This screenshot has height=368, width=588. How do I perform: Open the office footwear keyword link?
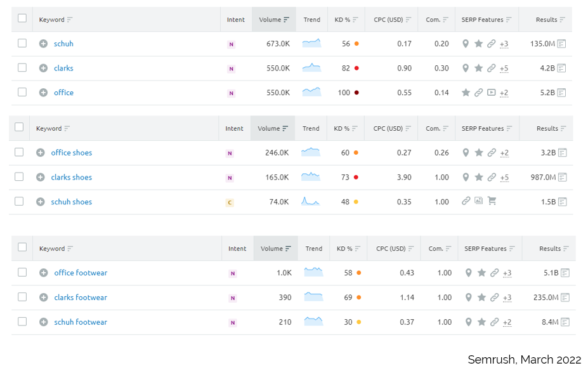click(x=81, y=273)
